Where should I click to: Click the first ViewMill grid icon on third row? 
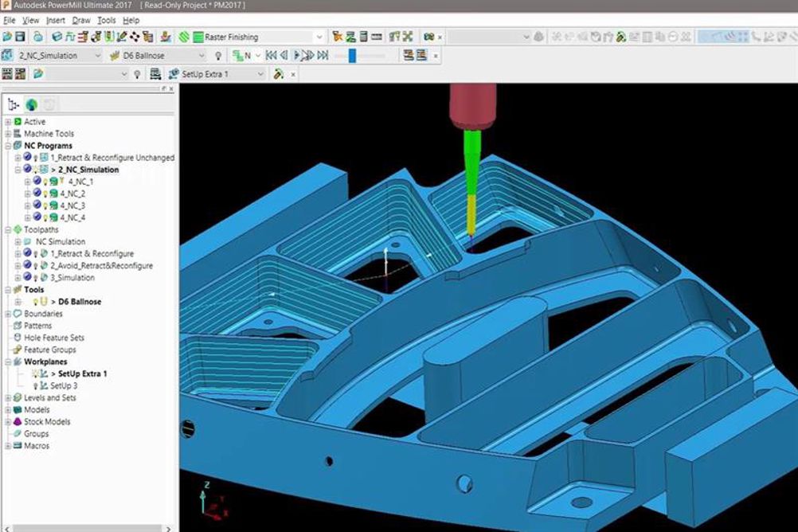pyautogui.click(x=7, y=74)
